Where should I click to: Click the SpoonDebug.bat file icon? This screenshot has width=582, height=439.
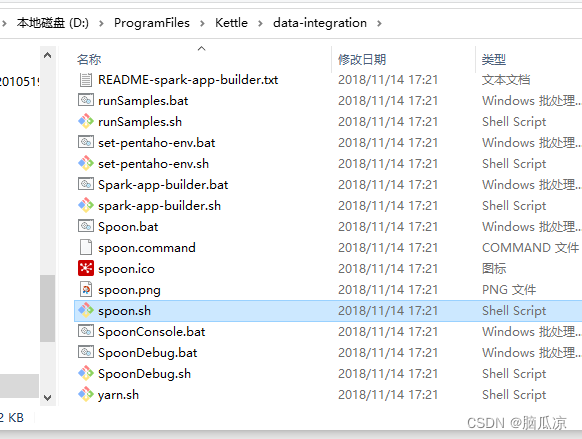point(86,352)
